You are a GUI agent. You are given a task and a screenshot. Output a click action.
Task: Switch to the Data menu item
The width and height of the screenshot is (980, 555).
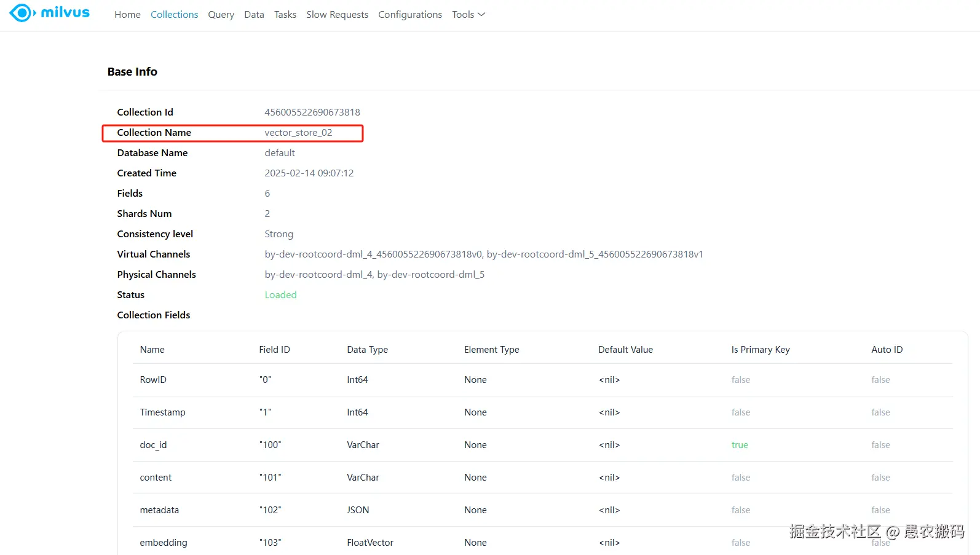254,14
